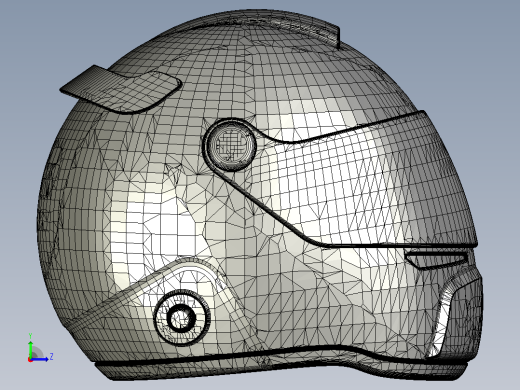Viewport: 520px width, 390px height.
Task: Click the green Y axis of the triad
Action: pos(31,349)
